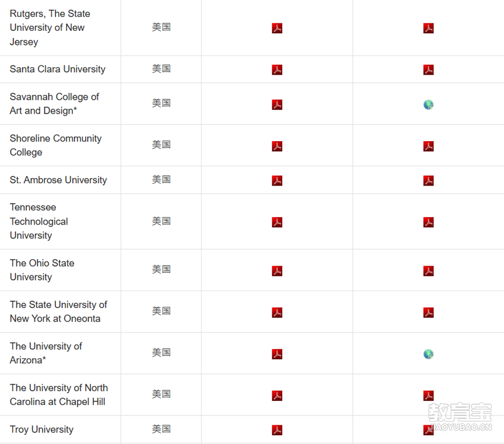Open second PDF for Tennessee Technological University
Image resolution: width=504 pixels, height=444 pixels.
click(428, 222)
